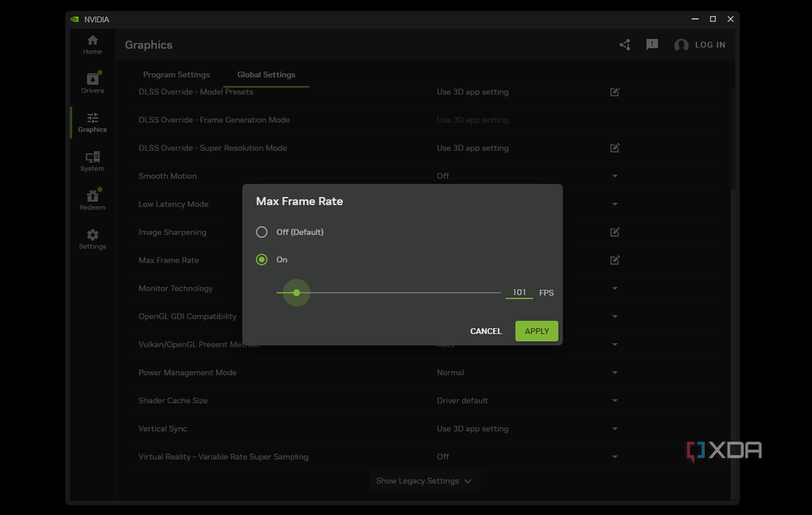Open the Redeem section in sidebar
Viewport: 812px width, 515px height.
[x=93, y=200]
